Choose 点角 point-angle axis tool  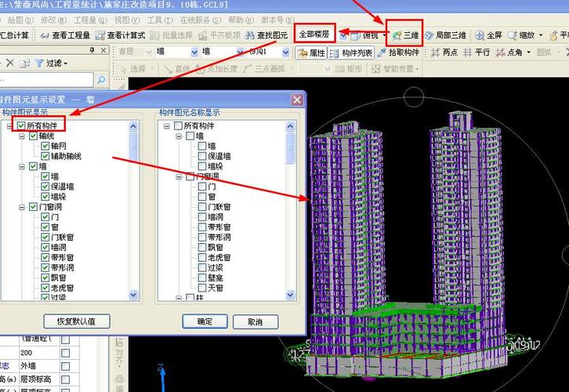509,53
